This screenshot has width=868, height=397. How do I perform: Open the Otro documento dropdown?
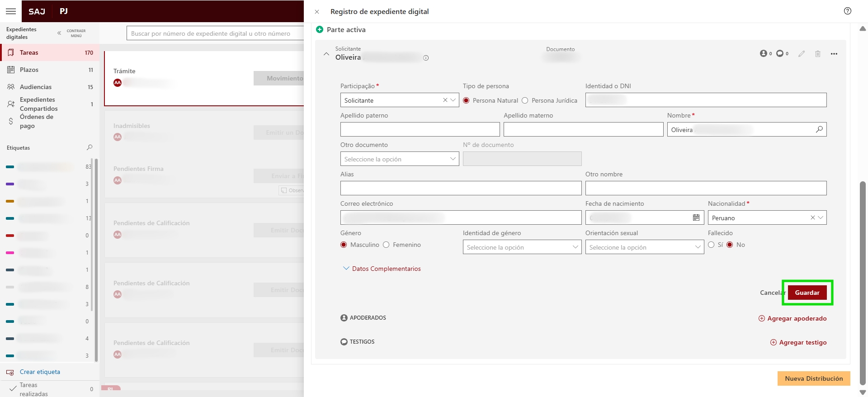point(399,159)
